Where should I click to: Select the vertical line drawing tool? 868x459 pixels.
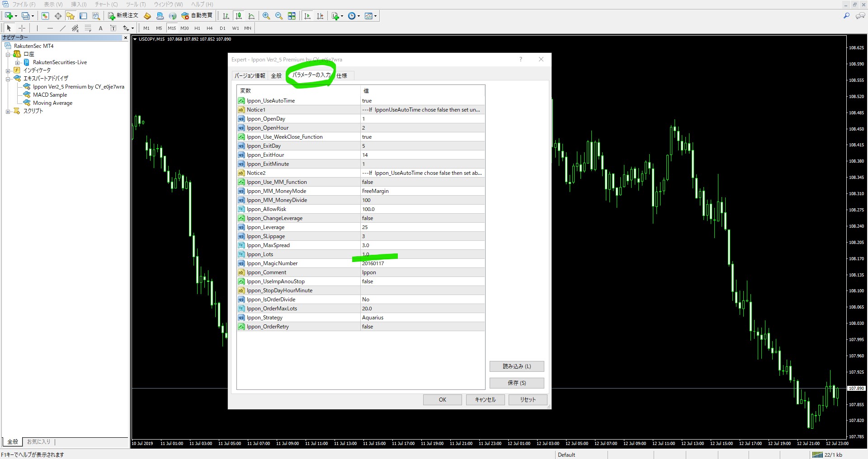point(38,28)
